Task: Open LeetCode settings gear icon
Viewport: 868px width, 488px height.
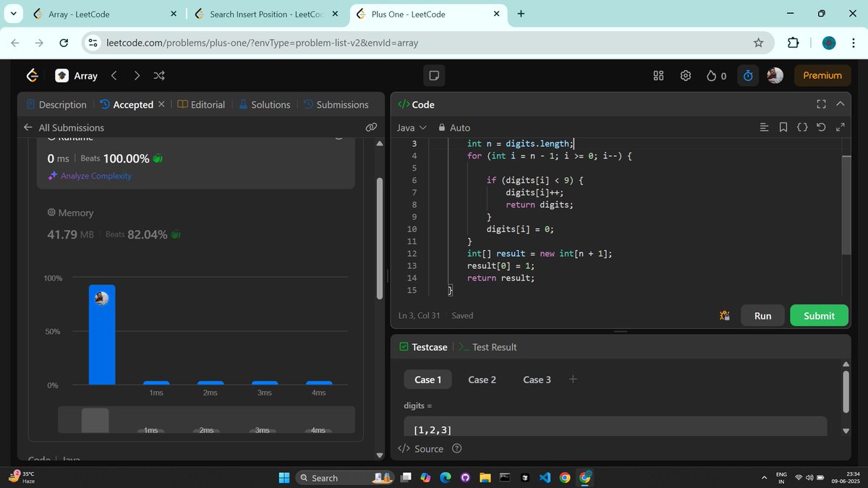Action: tap(686, 75)
